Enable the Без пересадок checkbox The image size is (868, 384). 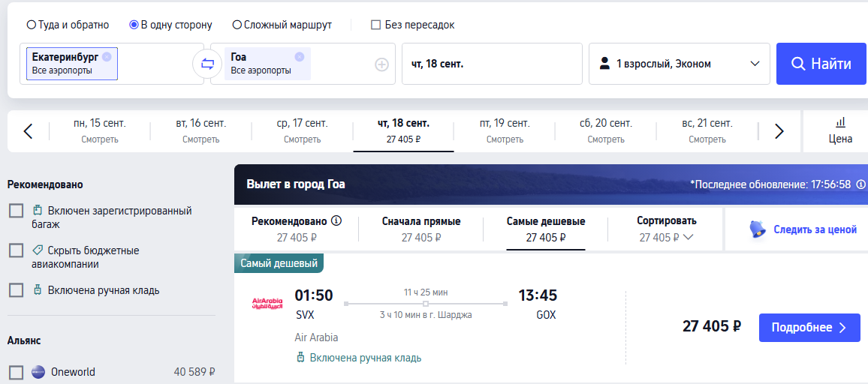(376, 25)
